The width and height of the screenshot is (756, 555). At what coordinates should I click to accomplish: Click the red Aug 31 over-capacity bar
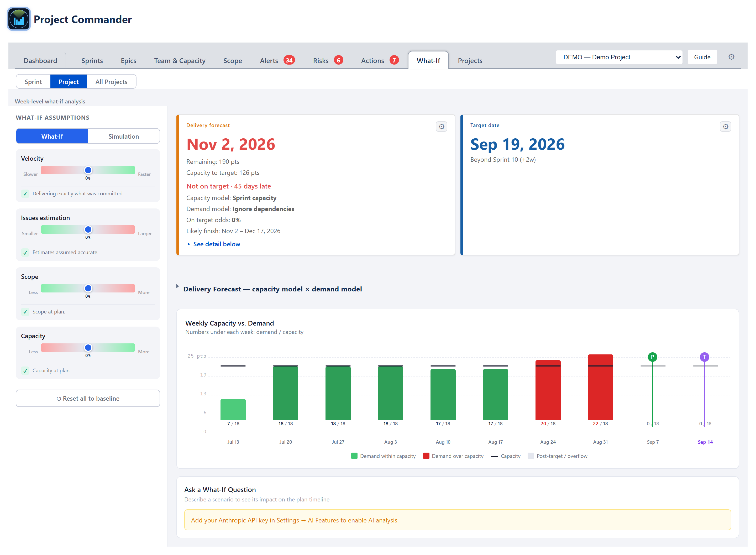click(x=601, y=387)
